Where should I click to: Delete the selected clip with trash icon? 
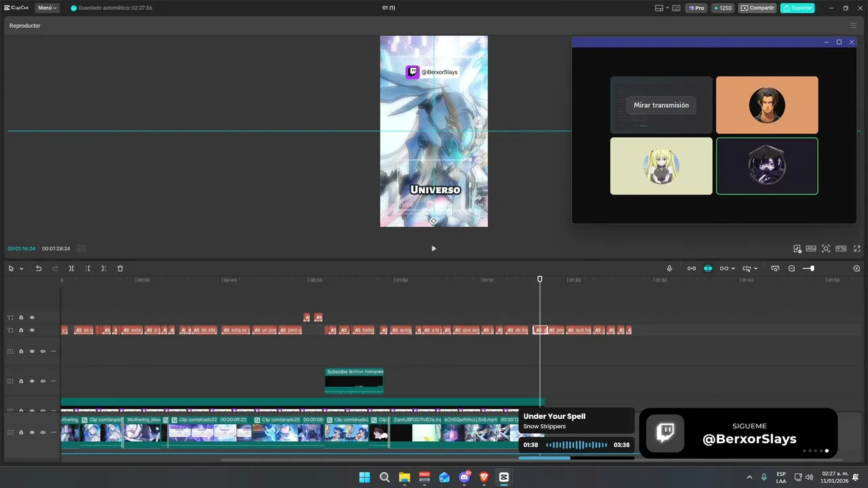(x=120, y=268)
